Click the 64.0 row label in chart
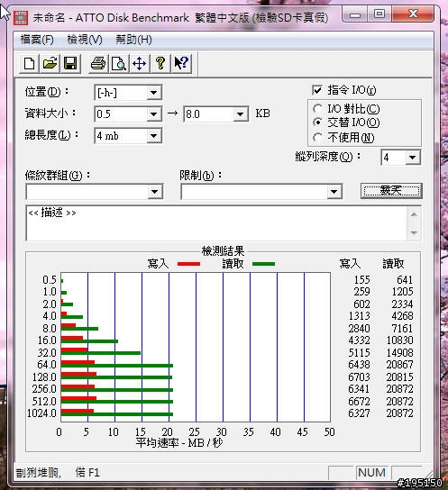Image resolution: width=448 pixels, height=490 pixels. coord(47,365)
